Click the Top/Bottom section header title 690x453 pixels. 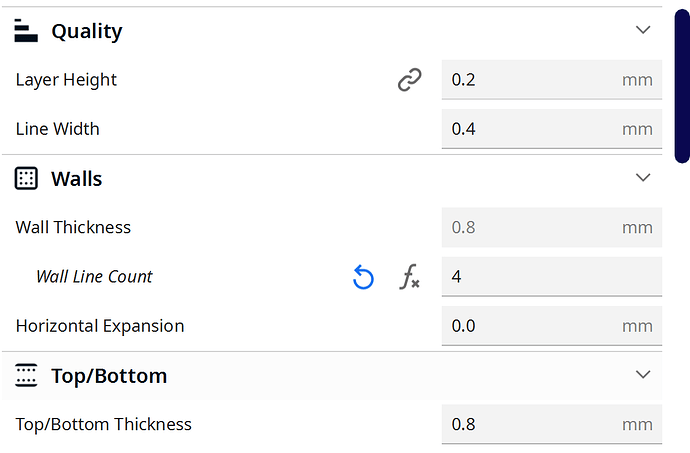[x=109, y=376]
